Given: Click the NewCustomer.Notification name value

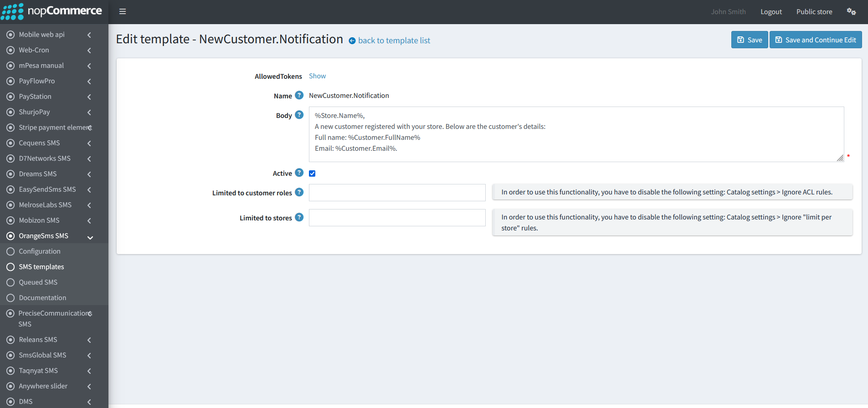Looking at the screenshot, I should click(x=349, y=96).
